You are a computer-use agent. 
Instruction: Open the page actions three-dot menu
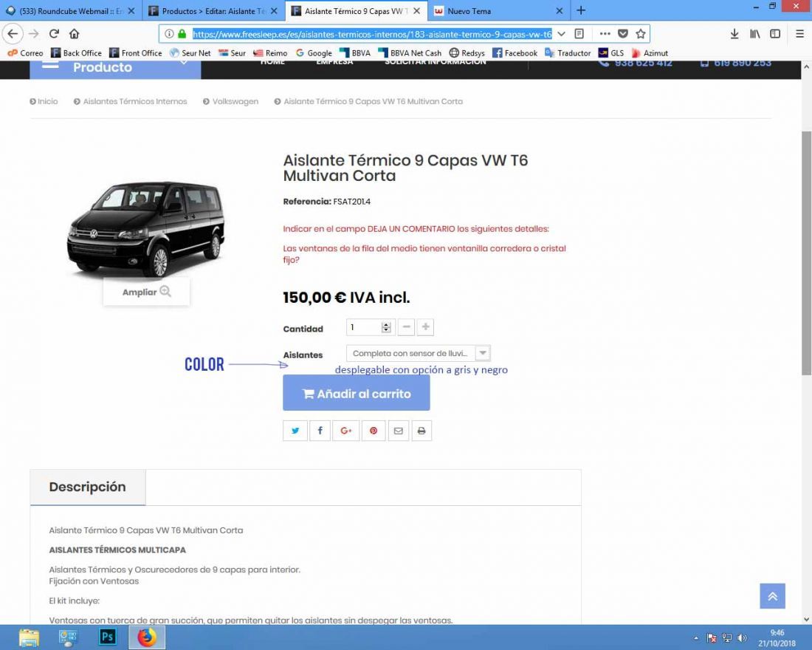(x=605, y=34)
